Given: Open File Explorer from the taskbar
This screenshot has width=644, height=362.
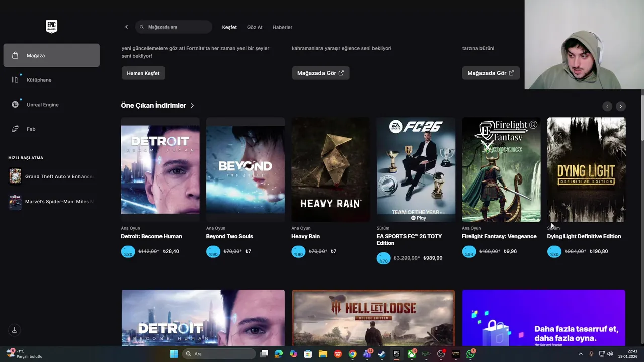Looking at the screenshot, I should click(x=323, y=354).
